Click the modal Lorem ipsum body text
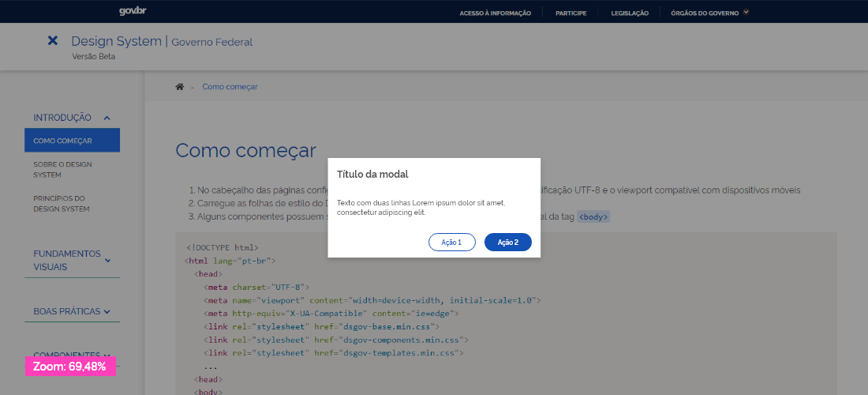 (421, 208)
